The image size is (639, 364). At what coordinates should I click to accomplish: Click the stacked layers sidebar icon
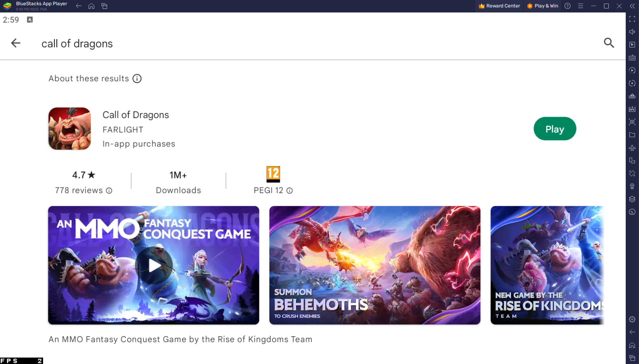click(x=632, y=199)
